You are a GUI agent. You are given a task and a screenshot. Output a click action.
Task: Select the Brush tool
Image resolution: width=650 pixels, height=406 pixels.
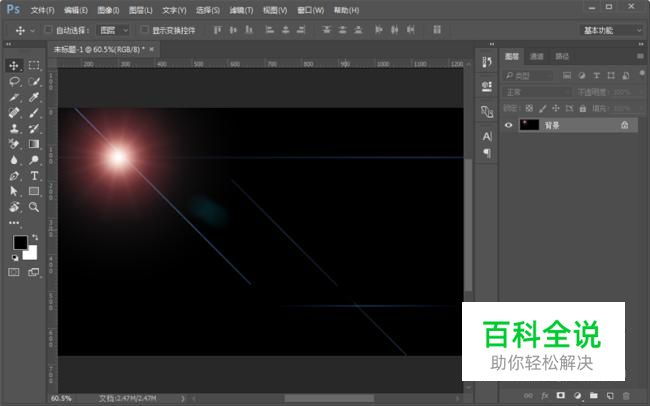tap(34, 113)
